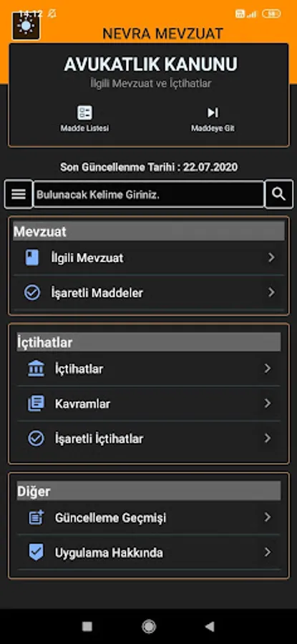Viewport: 297px width, 644px height.
Task: Toggle the light/dark theme sun icon
Action: (26, 26)
